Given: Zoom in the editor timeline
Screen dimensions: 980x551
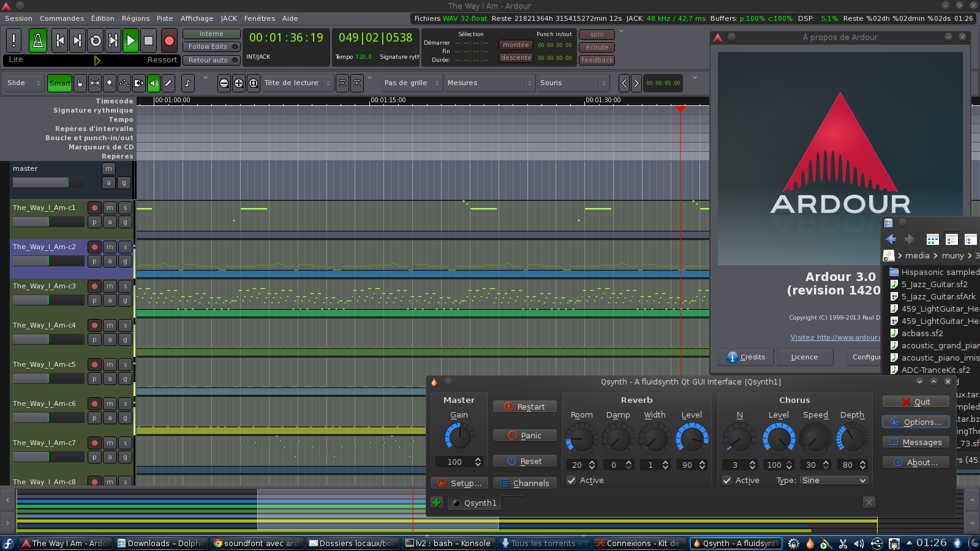Looking at the screenshot, I should point(239,83).
